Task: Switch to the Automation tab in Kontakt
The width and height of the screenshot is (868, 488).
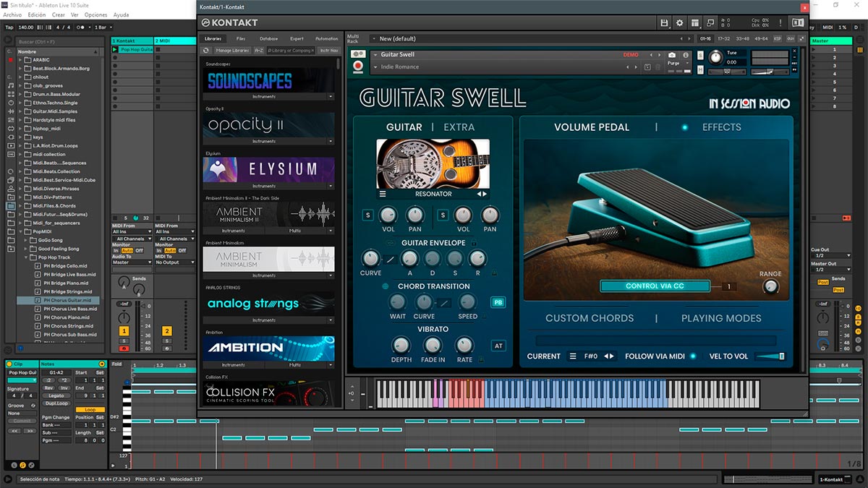Action: pos(326,38)
